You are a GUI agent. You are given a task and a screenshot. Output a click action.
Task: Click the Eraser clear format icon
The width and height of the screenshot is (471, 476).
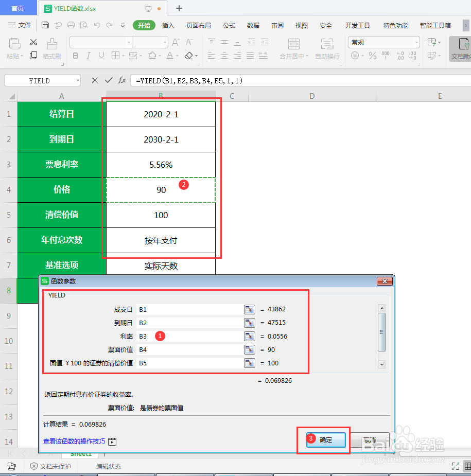pyautogui.click(x=189, y=56)
